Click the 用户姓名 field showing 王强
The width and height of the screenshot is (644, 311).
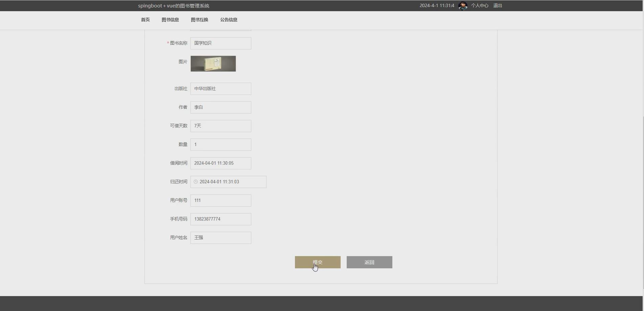coord(221,237)
